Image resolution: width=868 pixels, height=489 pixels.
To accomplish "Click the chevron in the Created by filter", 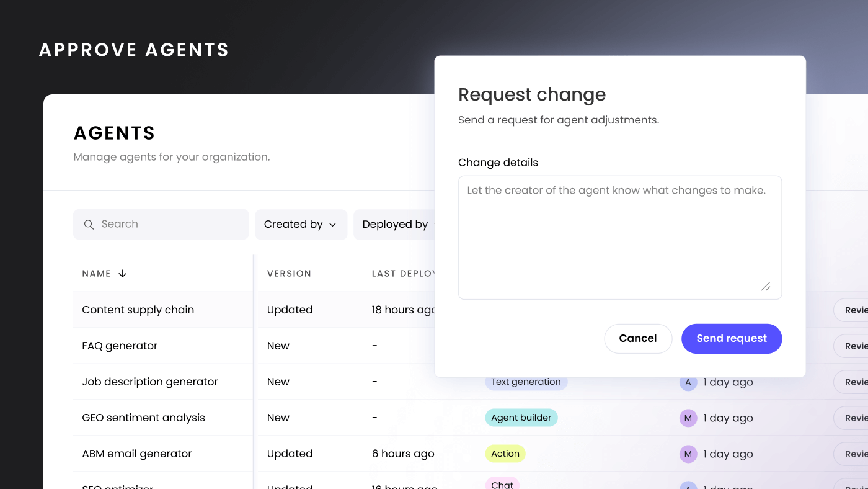I will click(x=333, y=225).
